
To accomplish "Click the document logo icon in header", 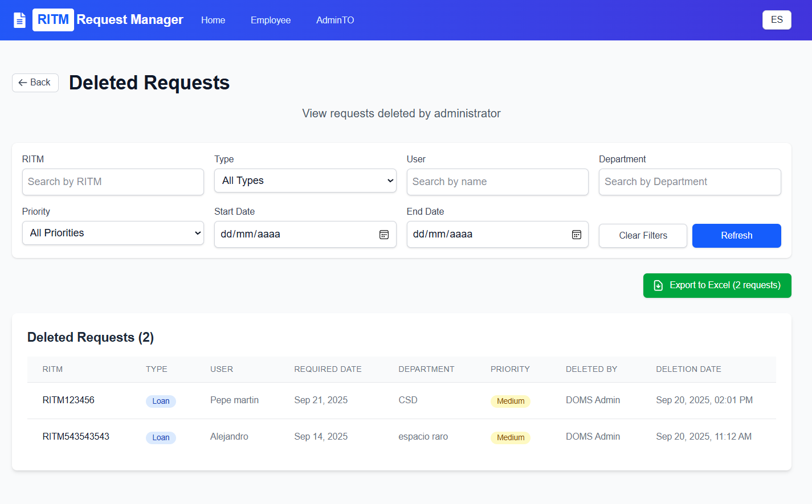I will 20,20.
